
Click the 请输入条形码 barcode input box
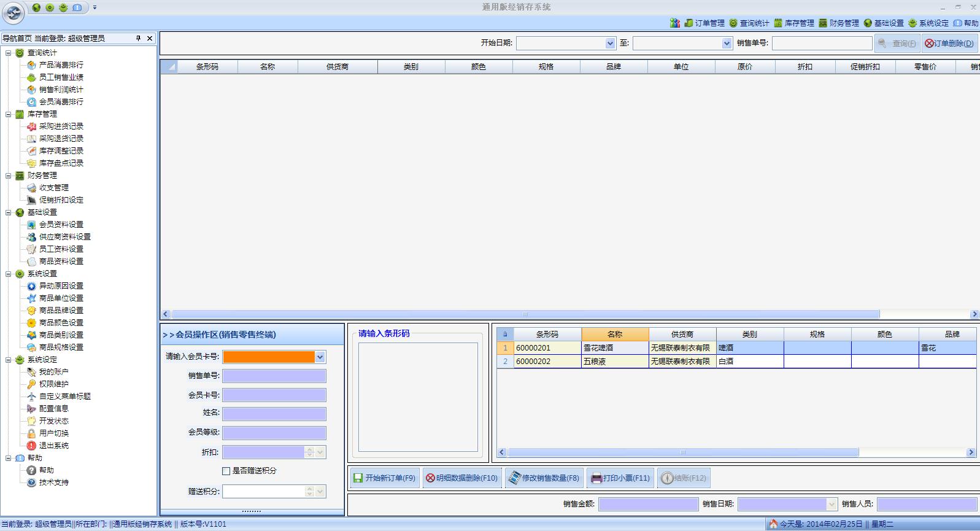click(x=418, y=397)
